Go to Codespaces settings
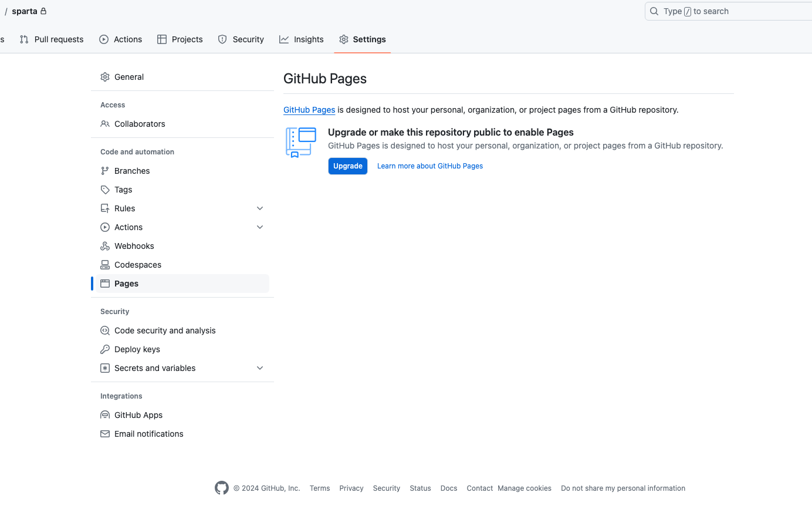 [182, 265]
